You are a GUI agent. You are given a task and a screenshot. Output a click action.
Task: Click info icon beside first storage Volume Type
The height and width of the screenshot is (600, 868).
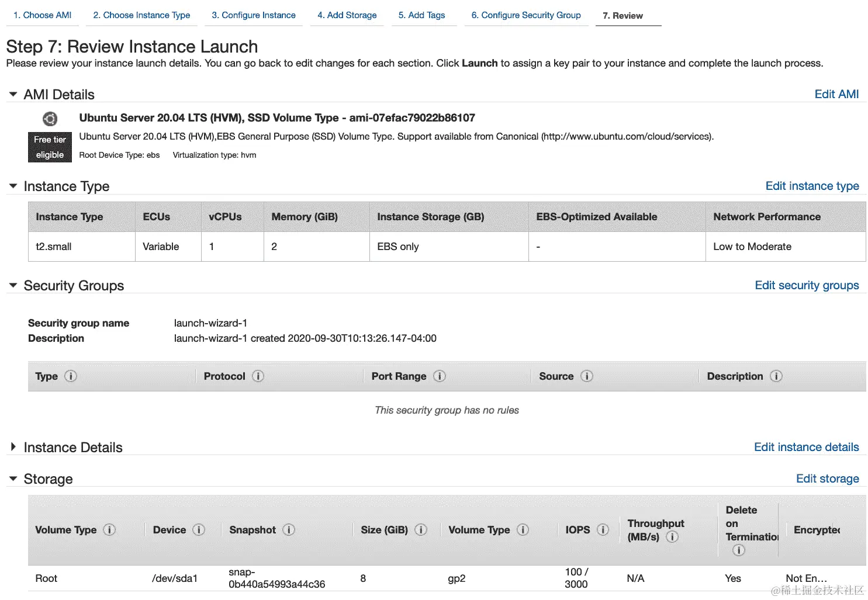click(x=109, y=530)
